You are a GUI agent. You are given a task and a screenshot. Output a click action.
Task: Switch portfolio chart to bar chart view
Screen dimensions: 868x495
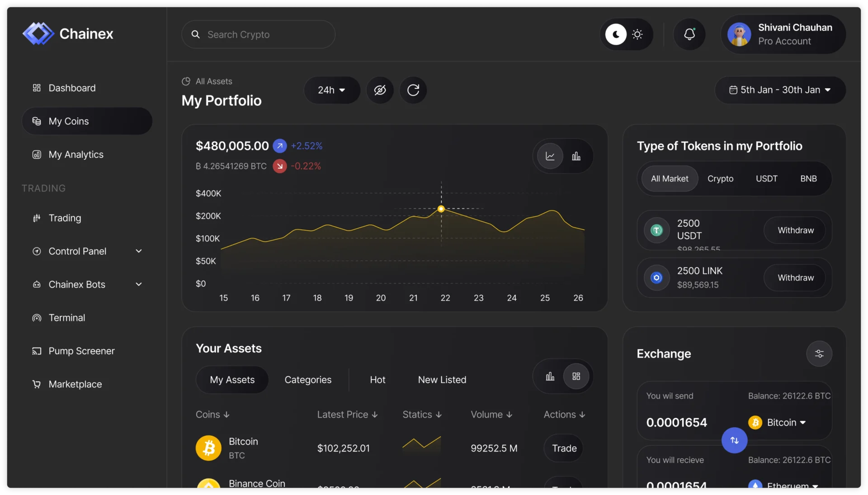(x=576, y=156)
